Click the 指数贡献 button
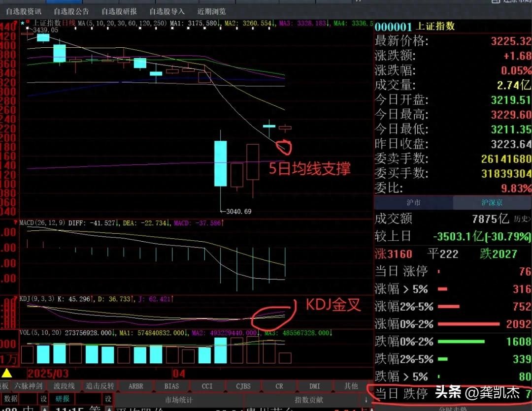Viewport: 532px width, 411px height. click(x=308, y=400)
